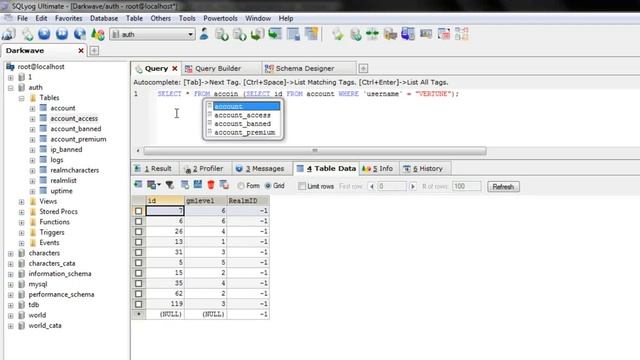Expand the Views folder node
The image size is (640, 360).
coord(22,202)
